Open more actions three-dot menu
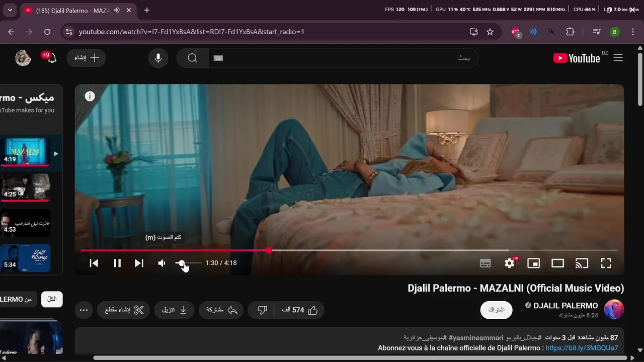 point(84,310)
